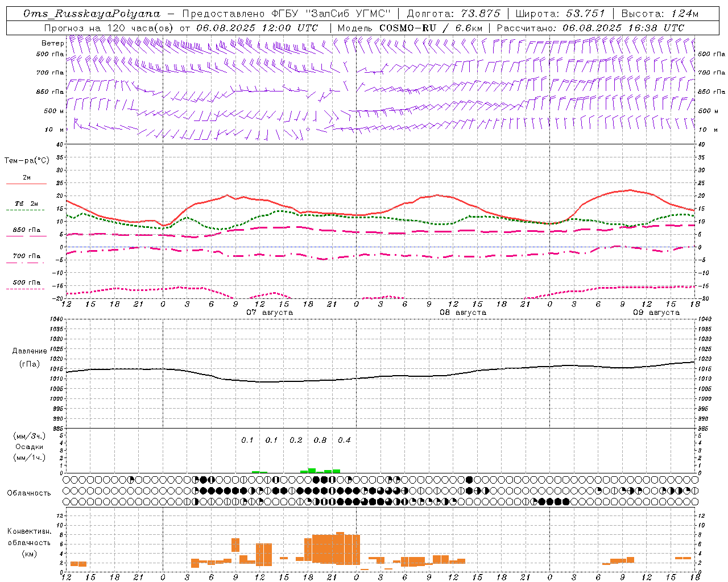Click the Облачность cloud cover label

click(29, 493)
